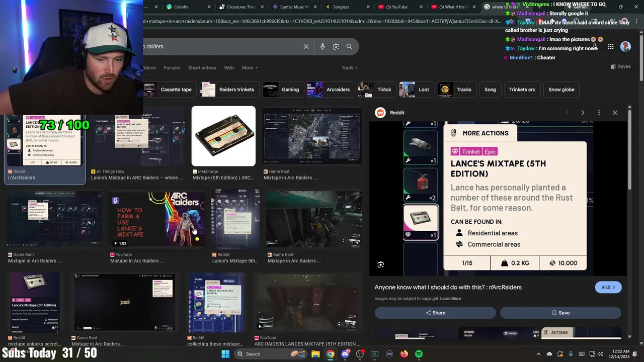
Task: Select the Gaming filter chip
Action: (283, 89)
